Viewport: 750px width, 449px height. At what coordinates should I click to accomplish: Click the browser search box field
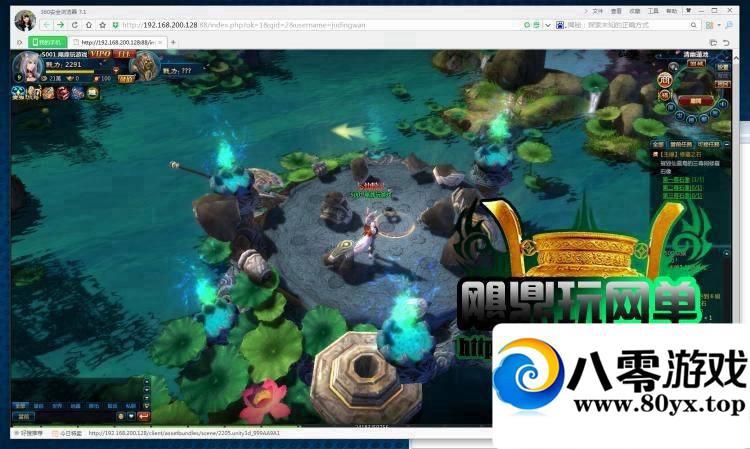coord(627,25)
